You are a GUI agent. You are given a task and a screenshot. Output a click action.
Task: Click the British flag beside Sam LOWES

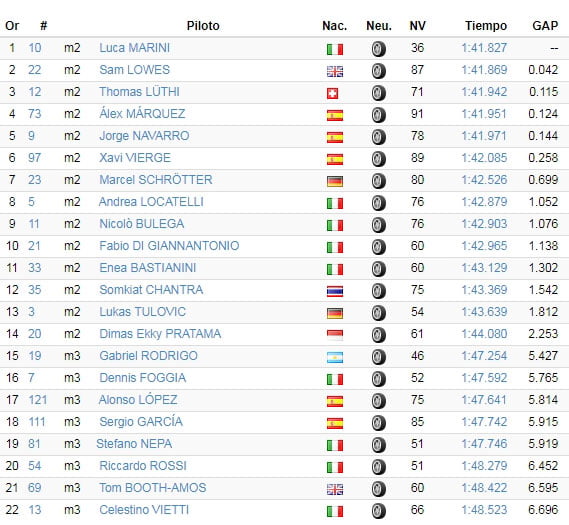point(335,71)
